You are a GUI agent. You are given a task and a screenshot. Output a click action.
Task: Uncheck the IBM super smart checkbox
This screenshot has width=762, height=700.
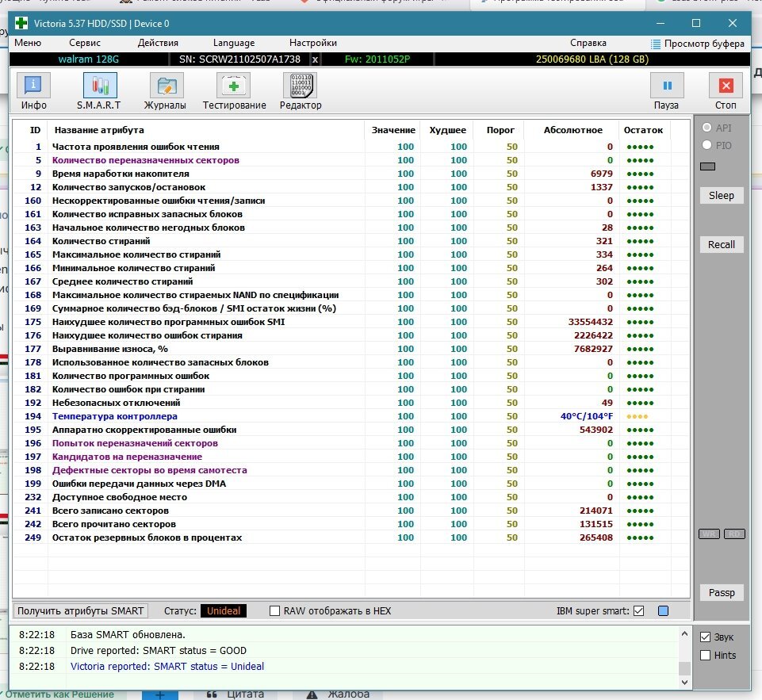(638, 611)
